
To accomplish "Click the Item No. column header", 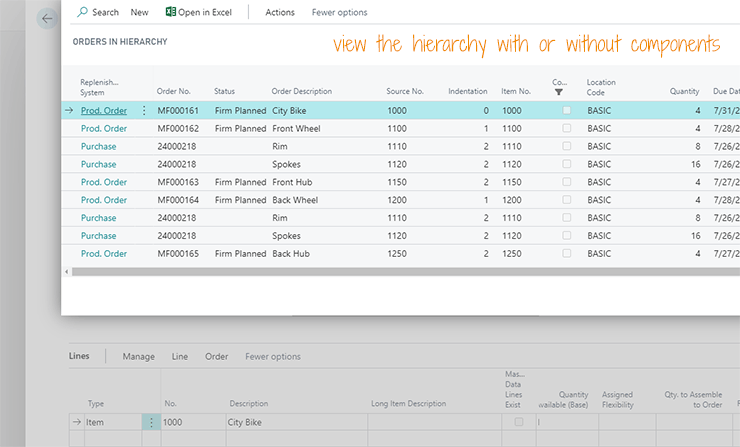I will (516, 91).
